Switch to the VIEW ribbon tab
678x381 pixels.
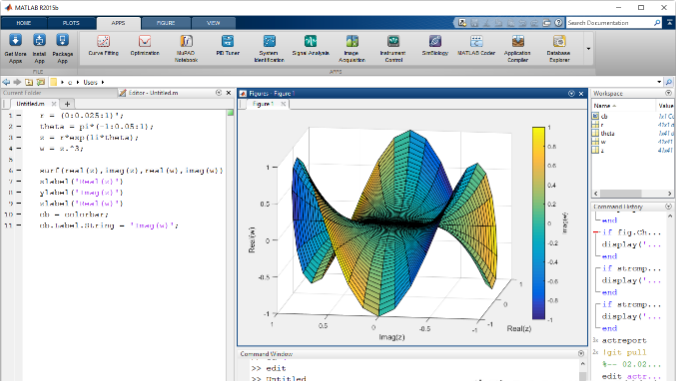click(214, 23)
